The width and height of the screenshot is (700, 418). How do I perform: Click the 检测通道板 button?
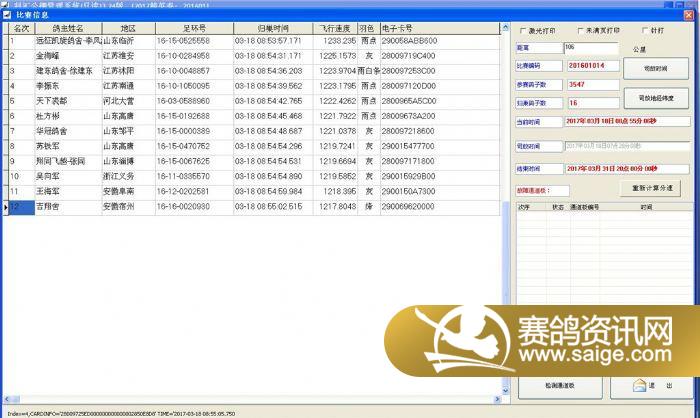pos(559,385)
